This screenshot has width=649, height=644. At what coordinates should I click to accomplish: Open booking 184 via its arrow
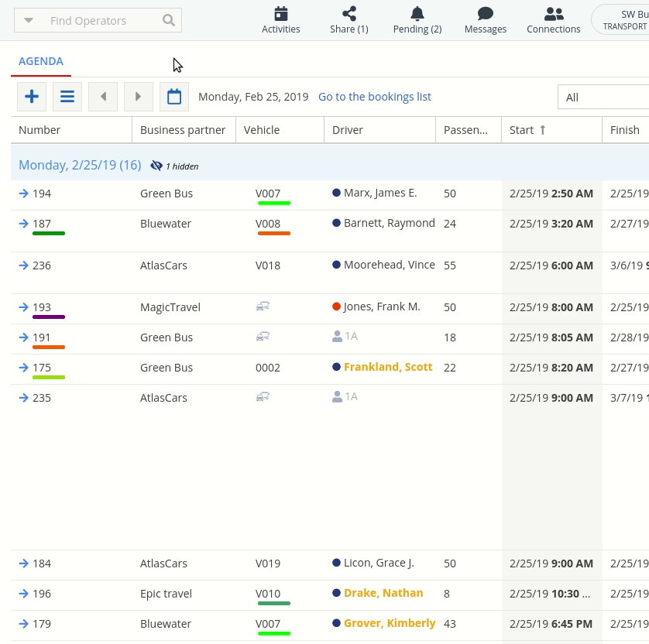[x=23, y=563]
